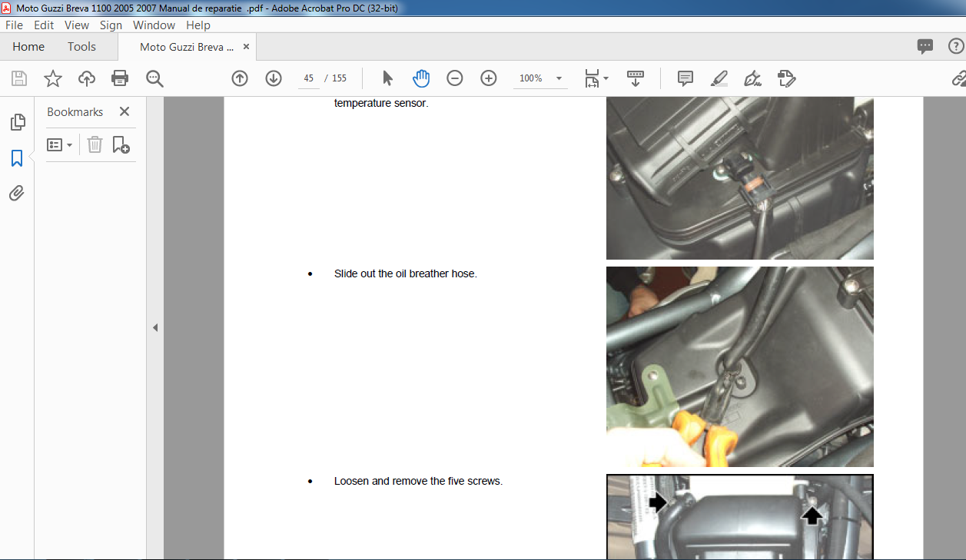
Task: Open the zoom level dropdown
Action: click(x=559, y=78)
